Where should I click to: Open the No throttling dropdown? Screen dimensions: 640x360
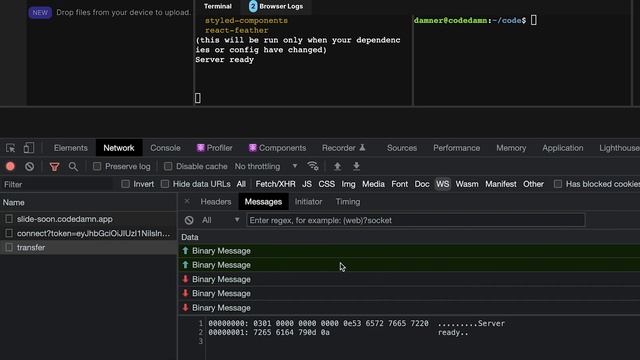266,167
